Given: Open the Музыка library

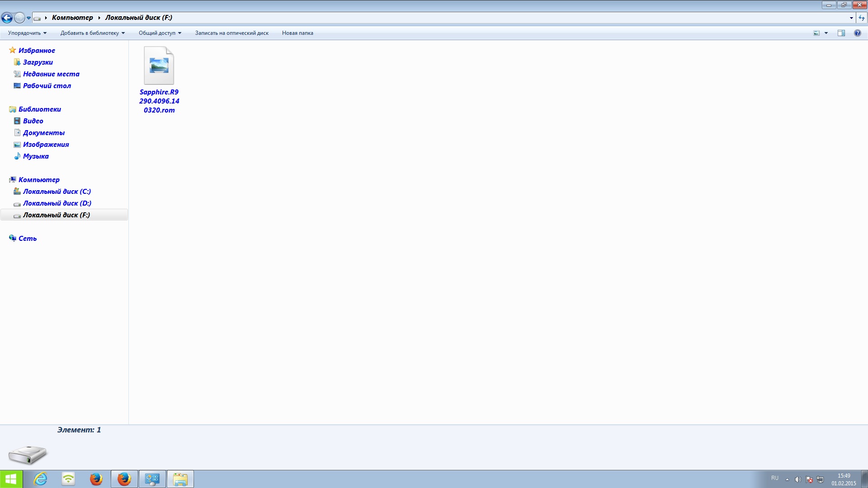Looking at the screenshot, I should (x=36, y=156).
